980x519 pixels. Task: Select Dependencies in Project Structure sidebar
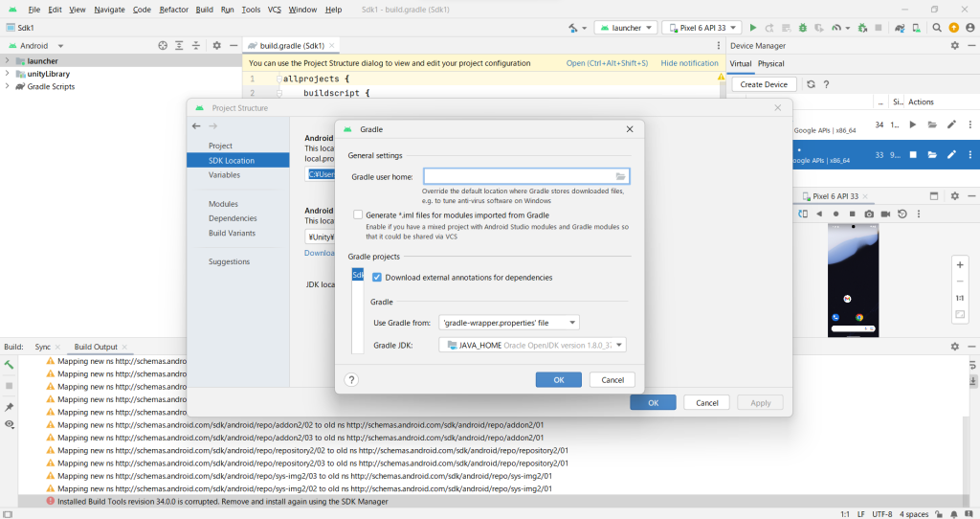click(x=233, y=218)
